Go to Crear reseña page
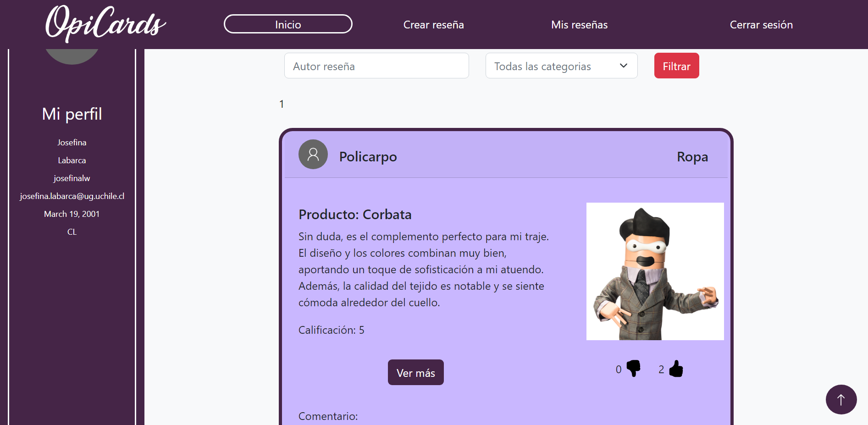The image size is (868, 425). coord(433,25)
